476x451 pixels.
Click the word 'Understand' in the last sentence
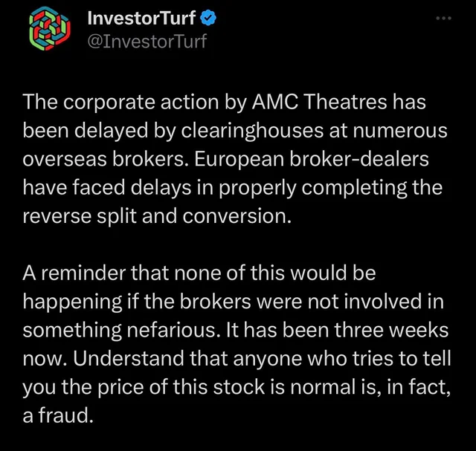click(129, 358)
